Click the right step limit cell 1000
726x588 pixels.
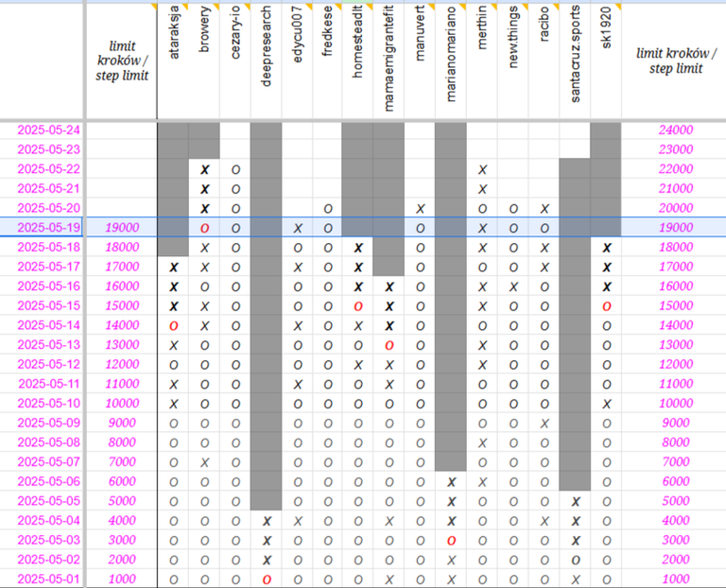tap(676, 579)
